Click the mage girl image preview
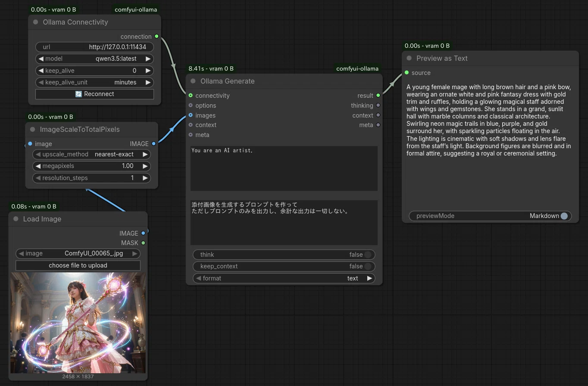Viewport: 588px width, 386px height. (78, 323)
